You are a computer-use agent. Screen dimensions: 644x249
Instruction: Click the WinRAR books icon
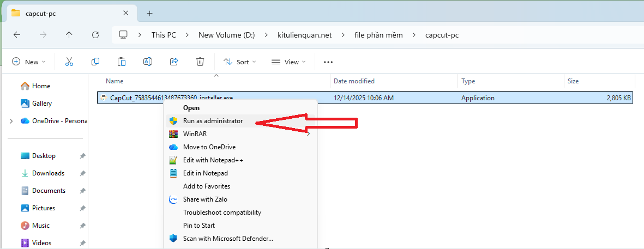tap(173, 133)
